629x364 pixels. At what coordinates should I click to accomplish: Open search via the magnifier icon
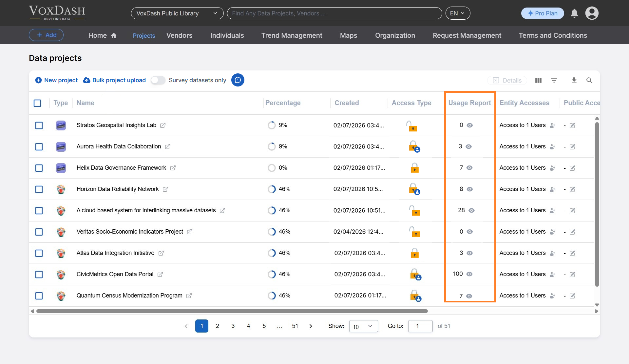590,80
